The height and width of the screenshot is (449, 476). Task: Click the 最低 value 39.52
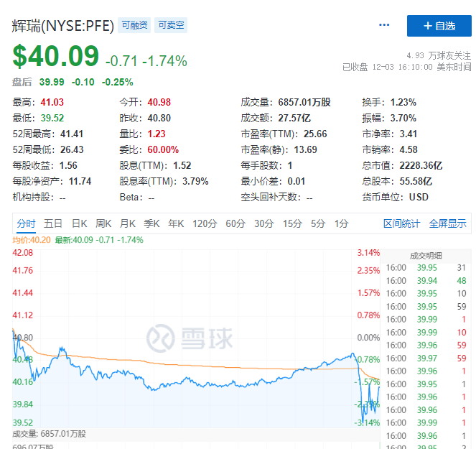click(x=52, y=118)
